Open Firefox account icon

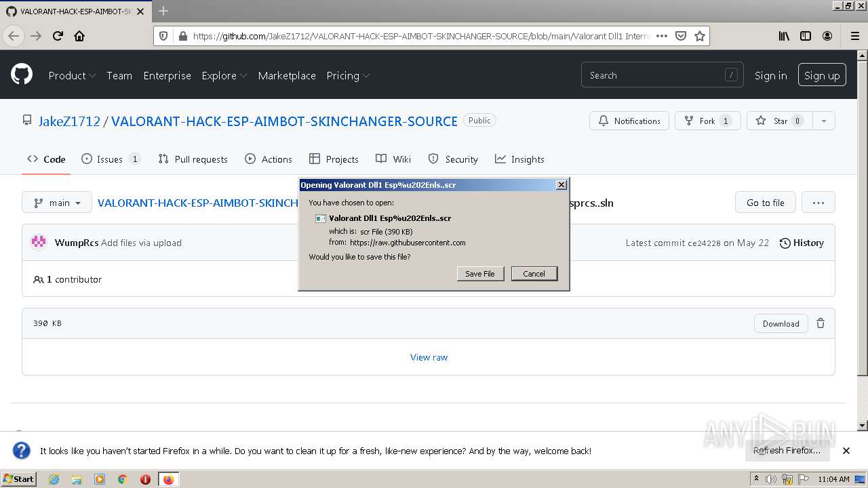(x=827, y=36)
